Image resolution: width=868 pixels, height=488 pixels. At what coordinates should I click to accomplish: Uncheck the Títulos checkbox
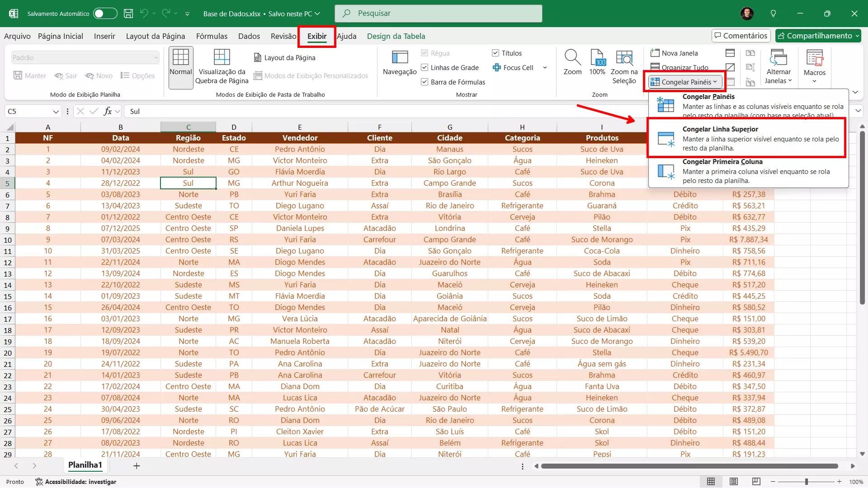tap(495, 53)
